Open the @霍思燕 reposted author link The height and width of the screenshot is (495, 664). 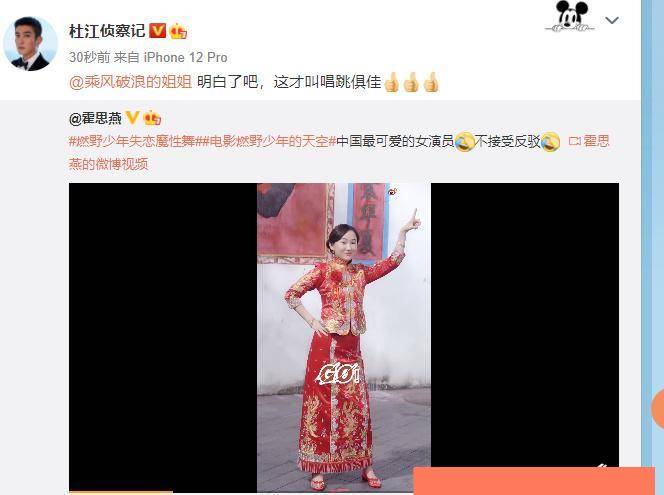tap(95, 118)
